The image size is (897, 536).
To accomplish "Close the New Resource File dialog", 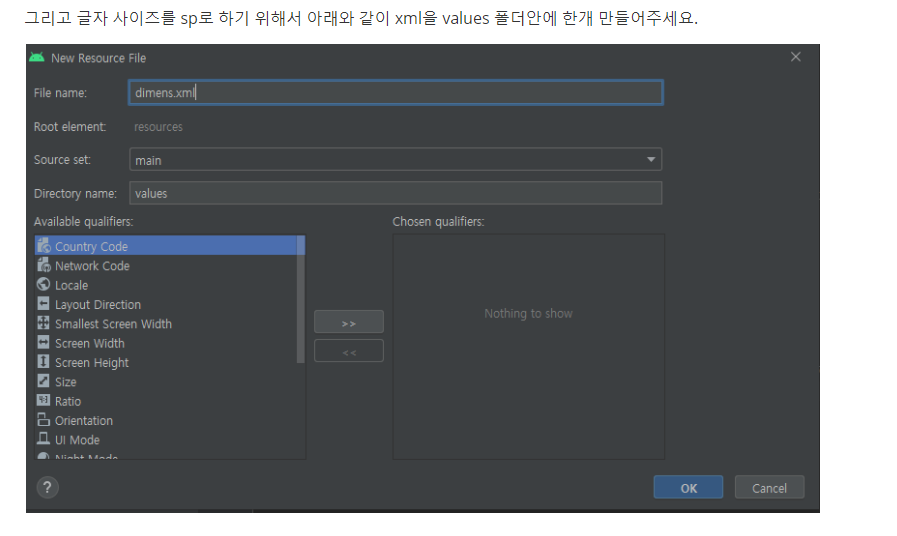I will (x=796, y=57).
